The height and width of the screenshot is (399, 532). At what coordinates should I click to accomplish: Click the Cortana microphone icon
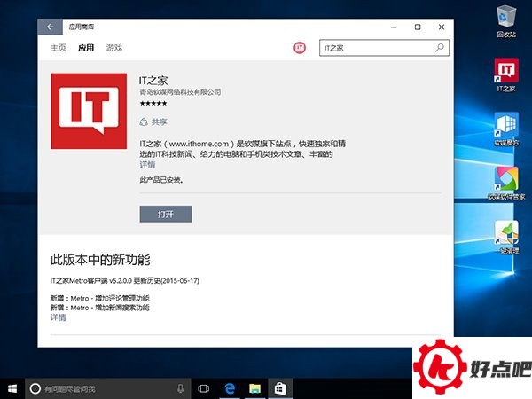tap(181, 388)
